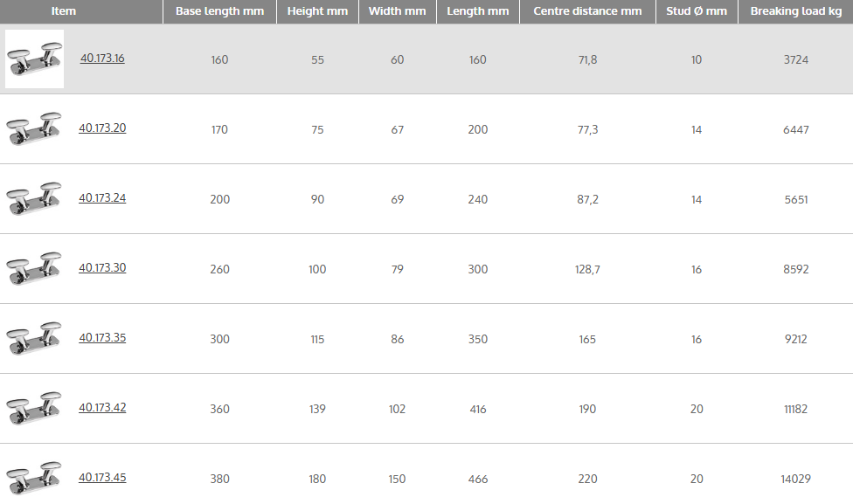Click the bollard thumbnail for item 40.173.16

34,59
